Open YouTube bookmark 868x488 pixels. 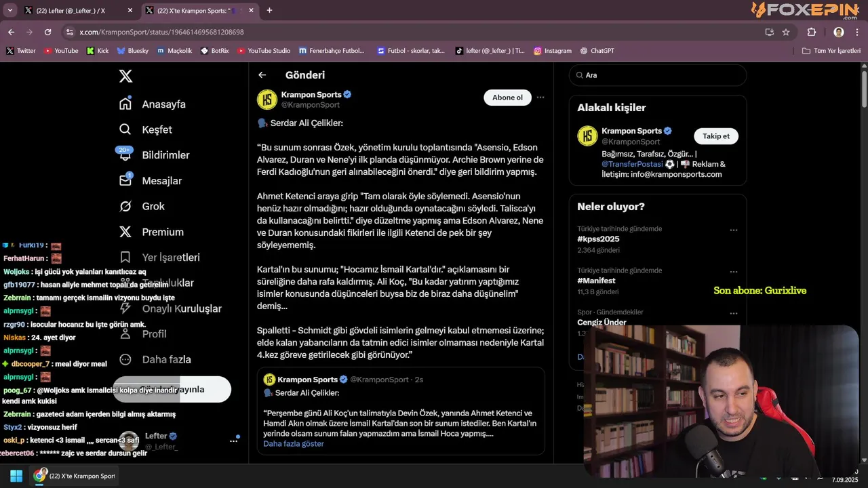[61, 51]
